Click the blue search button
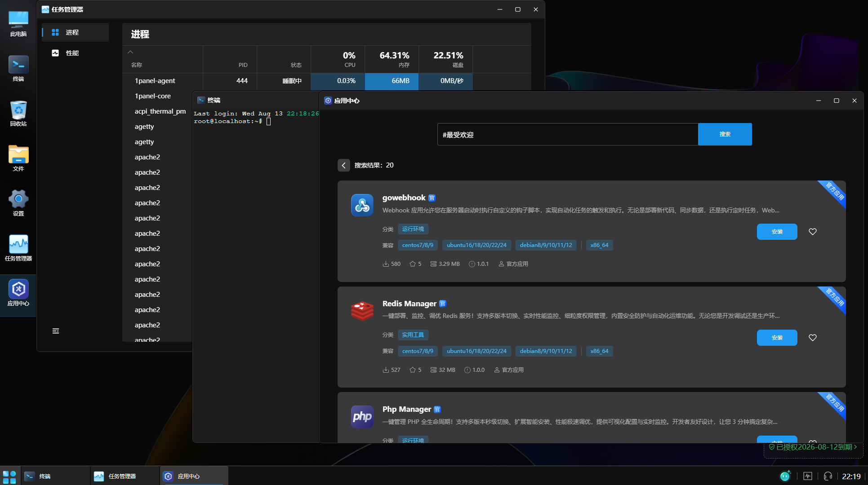The height and width of the screenshot is (485, 868). (x=725, y=134)
